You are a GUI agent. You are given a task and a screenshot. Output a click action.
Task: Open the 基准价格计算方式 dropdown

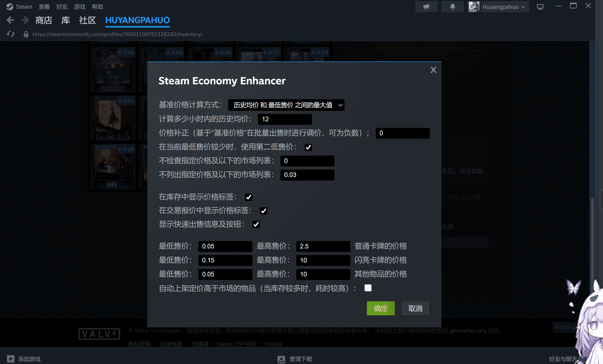286,105
